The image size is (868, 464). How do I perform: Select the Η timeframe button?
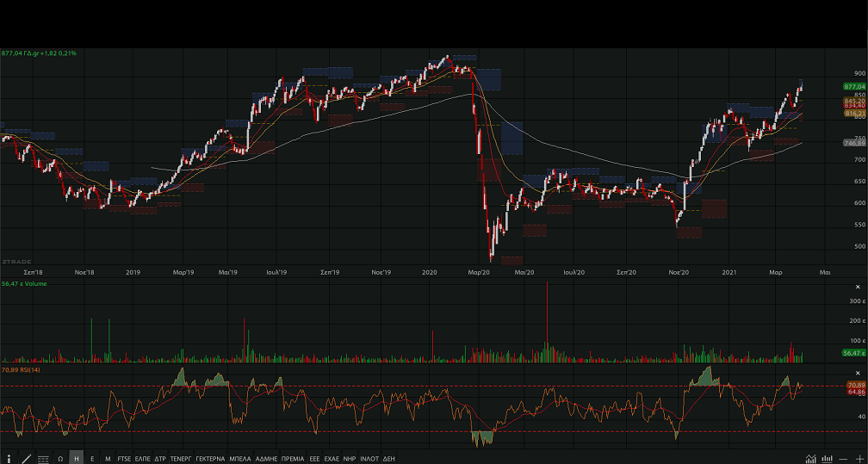(x=77, y=459)
